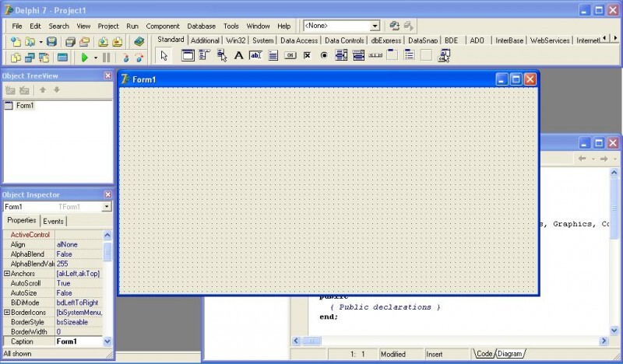Click the Caption property value Form1
Image resolution: width=623 pixels, height=364 pixels.
[79, 341]
